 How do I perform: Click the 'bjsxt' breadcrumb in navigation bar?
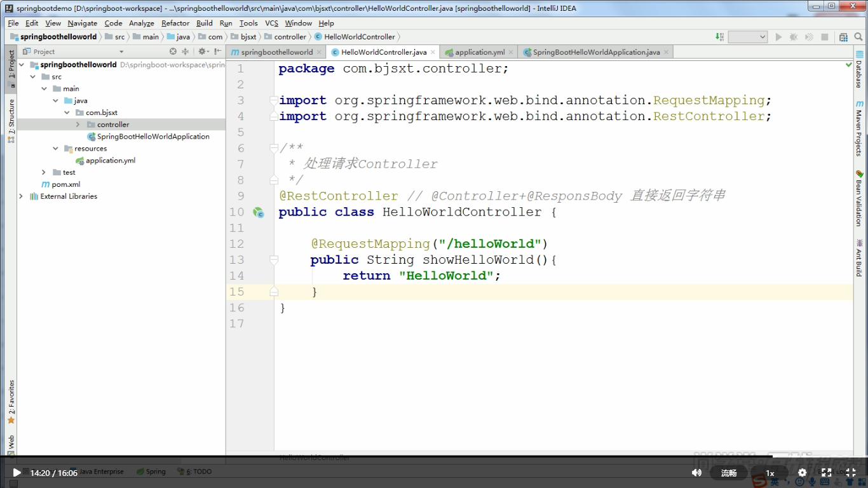243,37
